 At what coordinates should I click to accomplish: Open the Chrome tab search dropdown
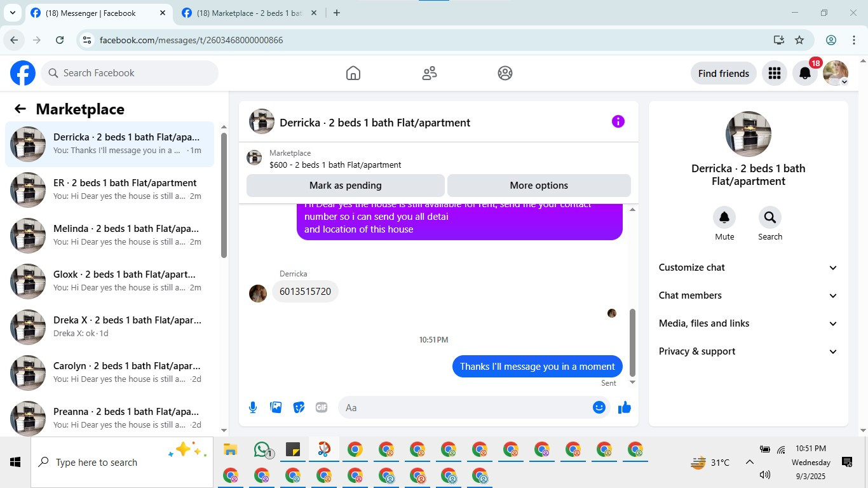pyautogui.click(x=12, y=13)
